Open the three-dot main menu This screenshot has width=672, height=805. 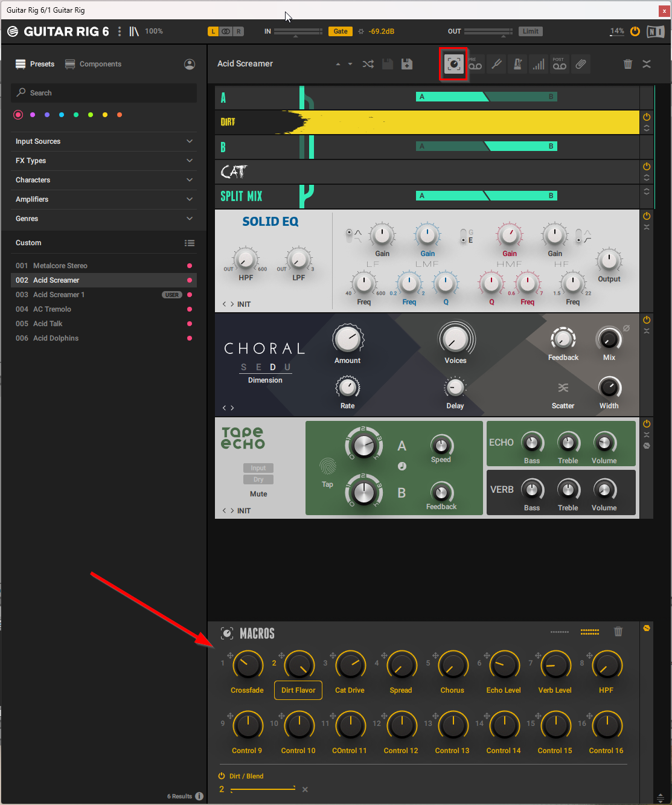[x=120, y=31]
